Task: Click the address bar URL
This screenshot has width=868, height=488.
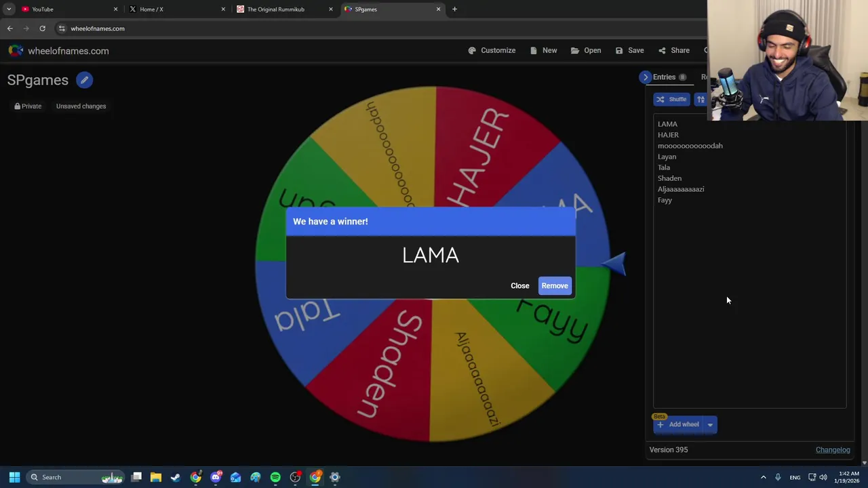Action: 98,28
